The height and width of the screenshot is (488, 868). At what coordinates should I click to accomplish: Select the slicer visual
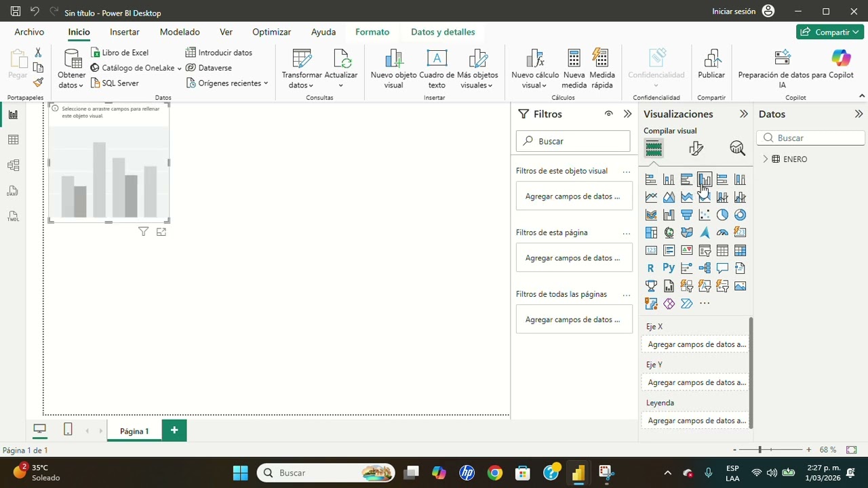click(705, 250)
